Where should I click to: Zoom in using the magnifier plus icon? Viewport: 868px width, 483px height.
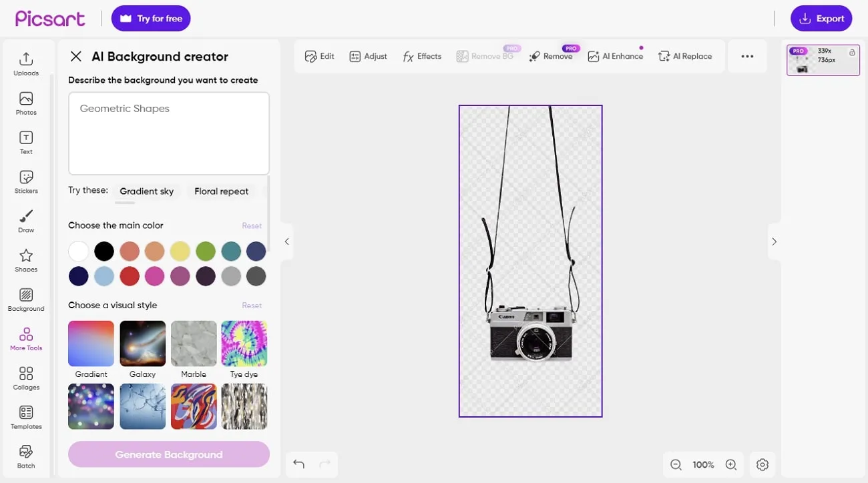tap(730, 464)
